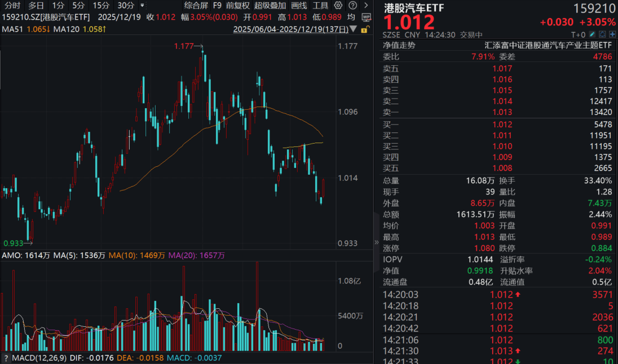Add stock to watchlist with plus icon

tap(612, 34)
